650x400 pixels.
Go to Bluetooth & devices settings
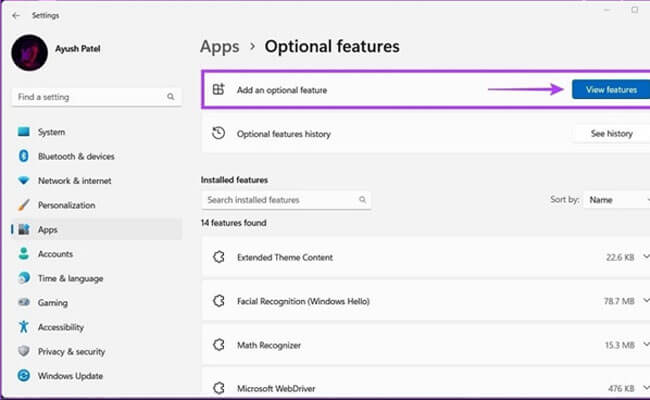point(76,156)
